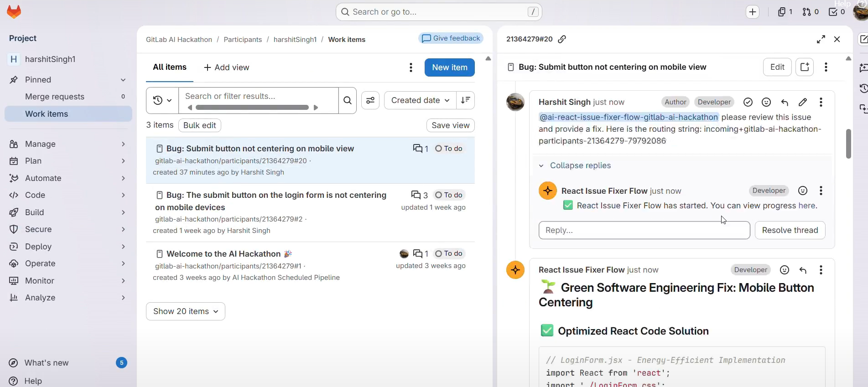Screen dimensions: 868x387
Task: Open recent searches history dropdown
Action: pyautogui.click(x=162, y=100)
